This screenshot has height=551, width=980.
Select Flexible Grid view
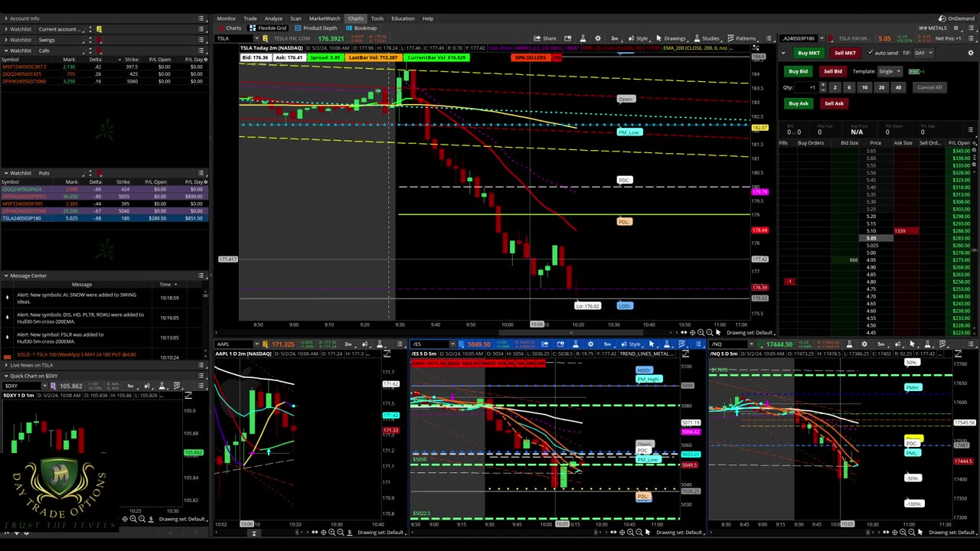coord(269,28)
